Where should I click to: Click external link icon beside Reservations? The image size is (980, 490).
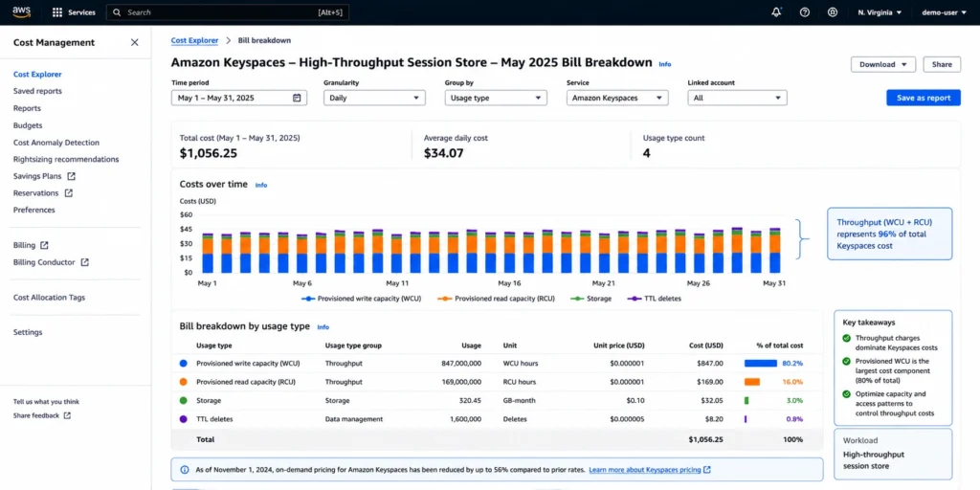tap(69, 193)
